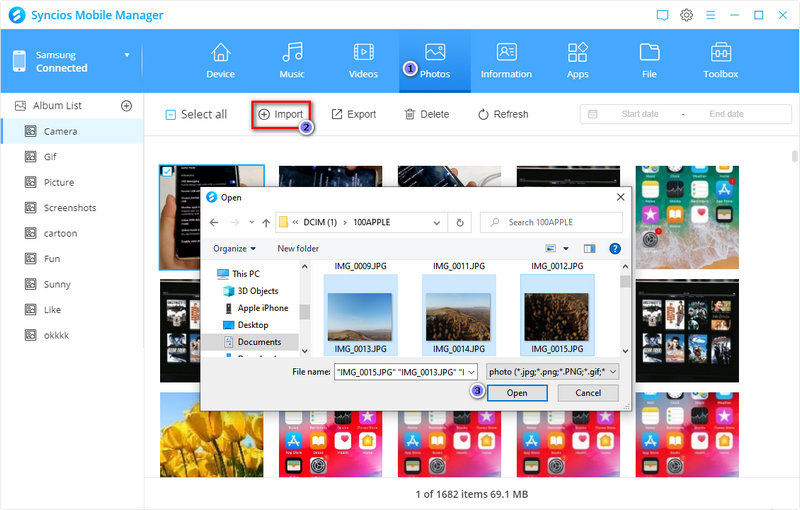
Task: Click the File name combo box
Action: [x=406, y=372]
